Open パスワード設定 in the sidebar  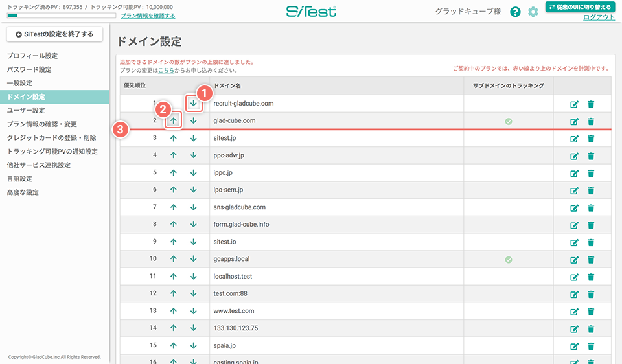tap(29, 69)
